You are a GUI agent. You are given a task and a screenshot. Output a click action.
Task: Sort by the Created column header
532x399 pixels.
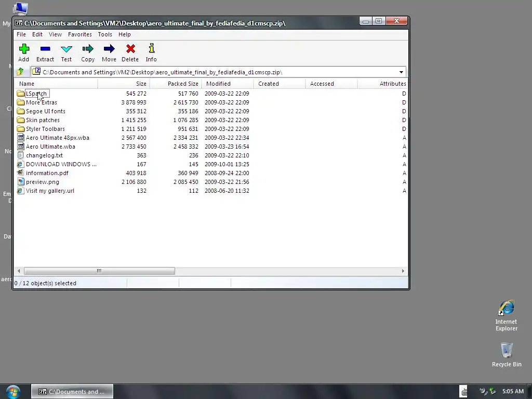click(279, 84)
